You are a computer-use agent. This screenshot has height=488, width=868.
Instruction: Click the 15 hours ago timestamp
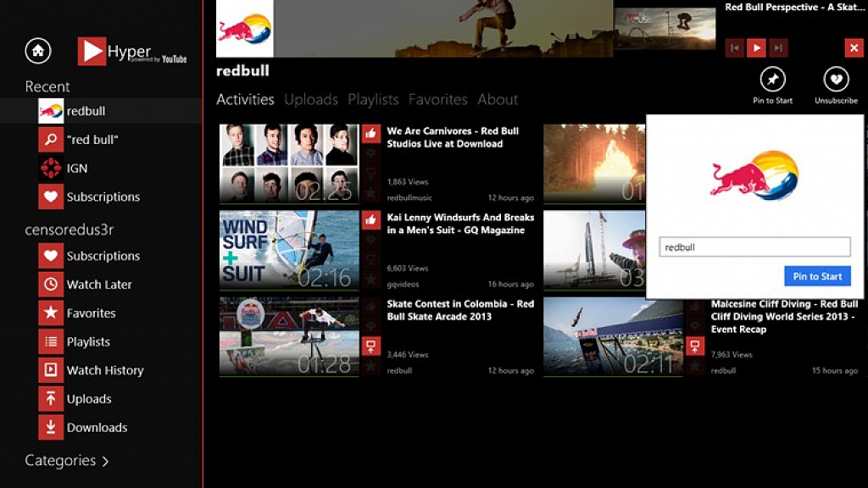(835, 370)
